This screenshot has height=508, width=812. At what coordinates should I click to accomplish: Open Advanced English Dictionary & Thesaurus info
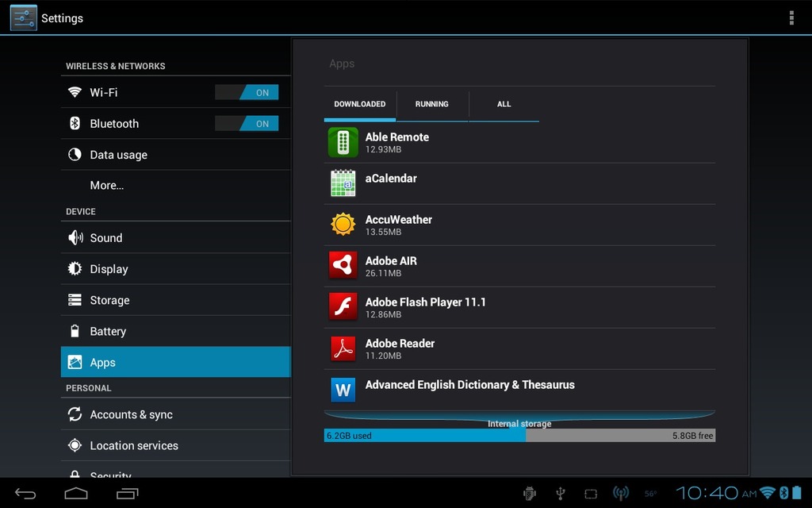point(519,390)
